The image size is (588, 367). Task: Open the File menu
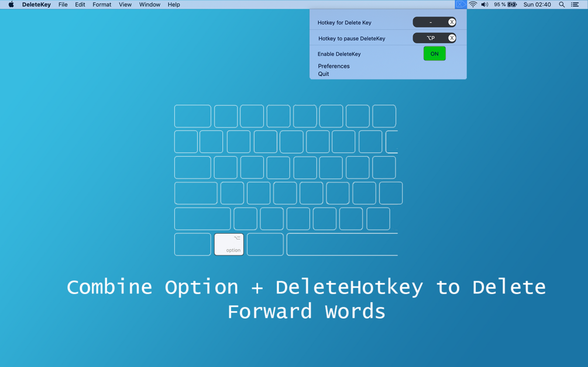coord(63,5)
